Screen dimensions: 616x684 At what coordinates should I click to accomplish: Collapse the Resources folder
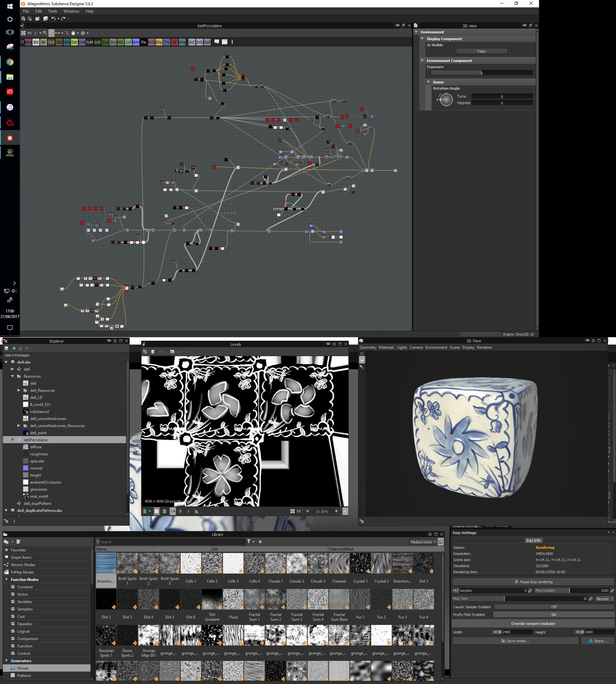12,376
